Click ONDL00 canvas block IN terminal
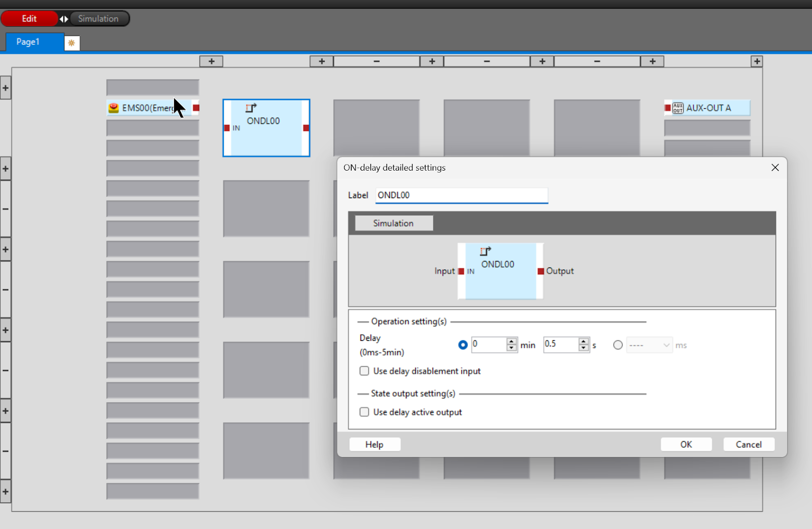Image resolution: width=812 pixels, height=529 pixels. click(x=227, y=128)
